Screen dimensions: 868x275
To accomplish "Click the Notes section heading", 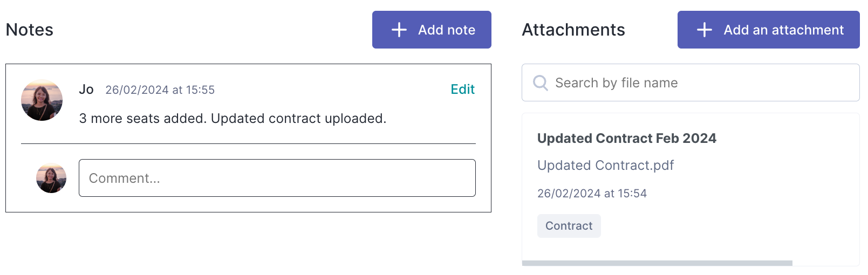I will pyautogui.click(x=30, y=30).
